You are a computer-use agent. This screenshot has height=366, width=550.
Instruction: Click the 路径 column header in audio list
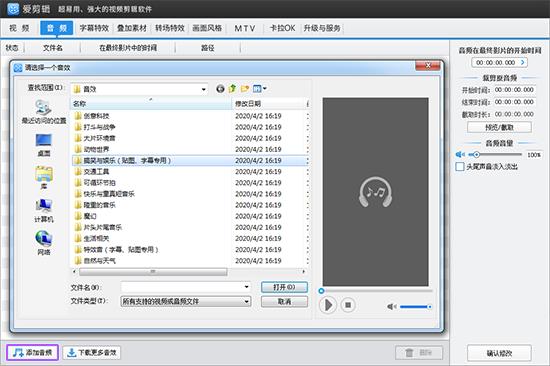point(208,48)
